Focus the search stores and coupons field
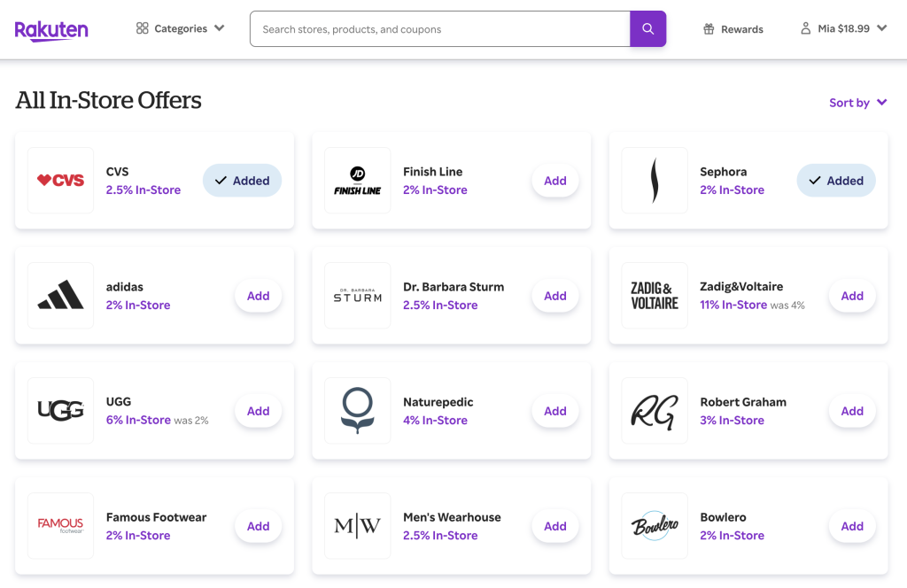Image resolution: width=907 pixels, height=588 pixels. [440, 29]
